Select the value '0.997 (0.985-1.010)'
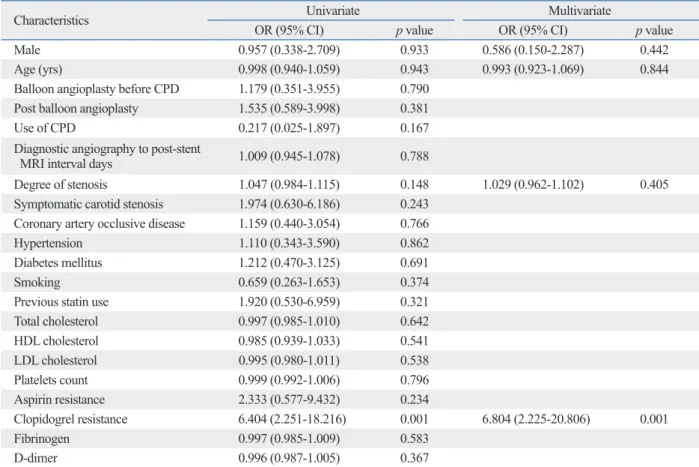 pos(289,321)
